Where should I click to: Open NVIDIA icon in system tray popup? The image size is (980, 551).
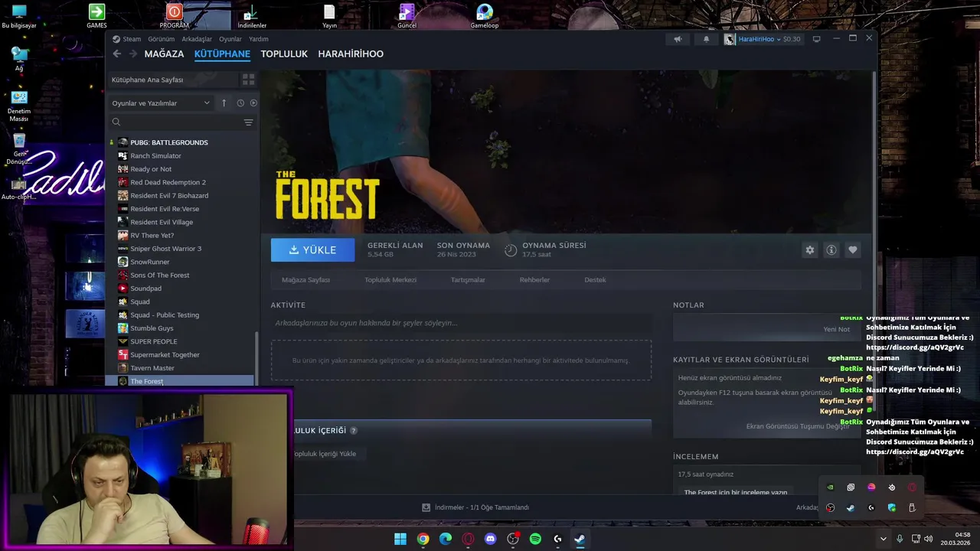point(830,487)
